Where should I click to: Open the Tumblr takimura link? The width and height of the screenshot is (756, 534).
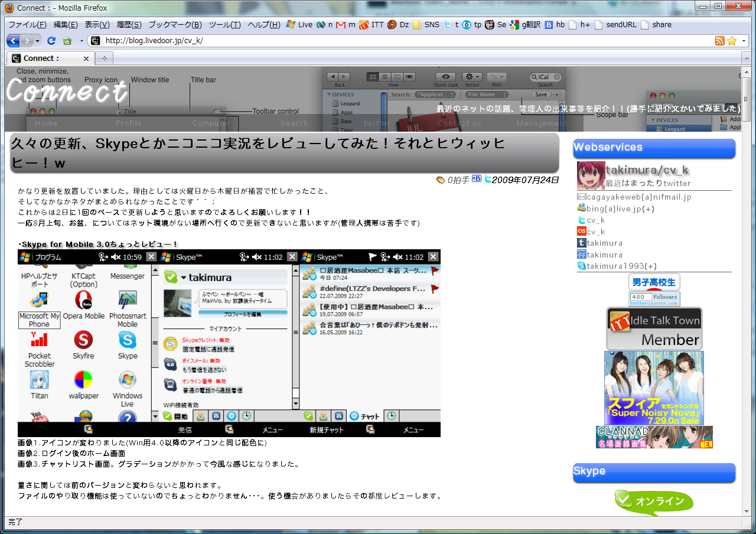point(600,243)
